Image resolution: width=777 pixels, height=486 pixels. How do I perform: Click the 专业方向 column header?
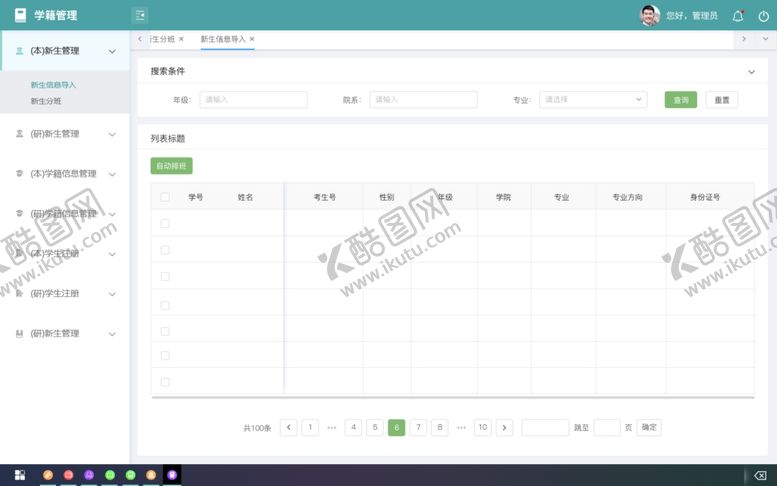pos(627,197)
